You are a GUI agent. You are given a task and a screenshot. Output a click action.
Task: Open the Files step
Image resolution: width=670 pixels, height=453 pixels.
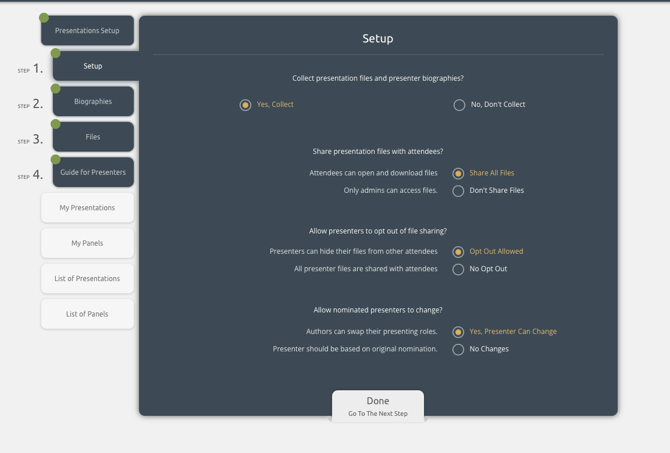pyautogui.click(x=93, y=137)
